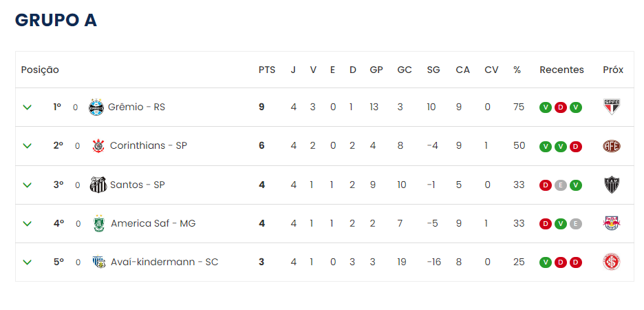Expand the Corinthians row chevron
This screenshot has width=644, height=310.
(27, 146)
